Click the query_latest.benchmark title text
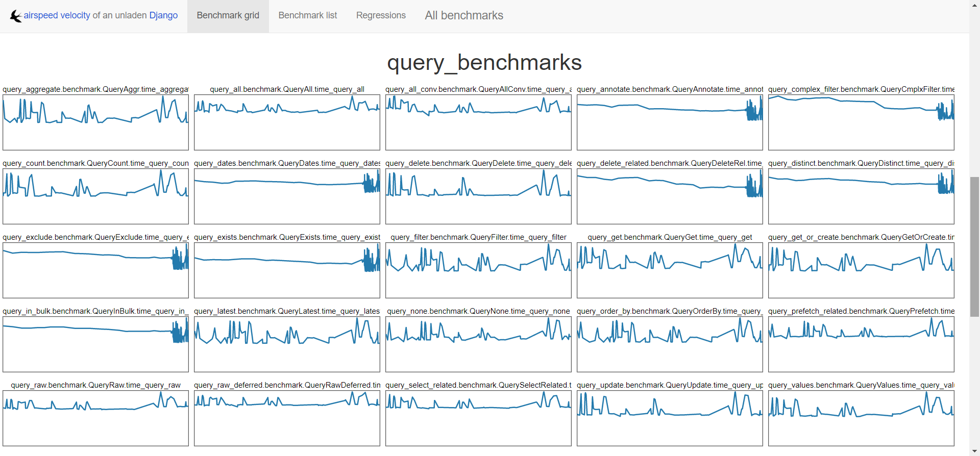This screenshot has height=456, width=980. [x=287, y=311]
